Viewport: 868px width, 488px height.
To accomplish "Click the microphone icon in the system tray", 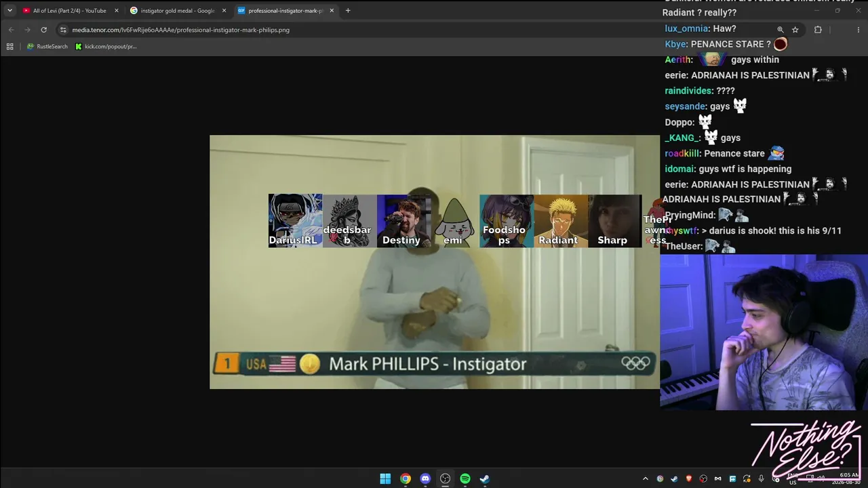I will click(x=762, y=479).
